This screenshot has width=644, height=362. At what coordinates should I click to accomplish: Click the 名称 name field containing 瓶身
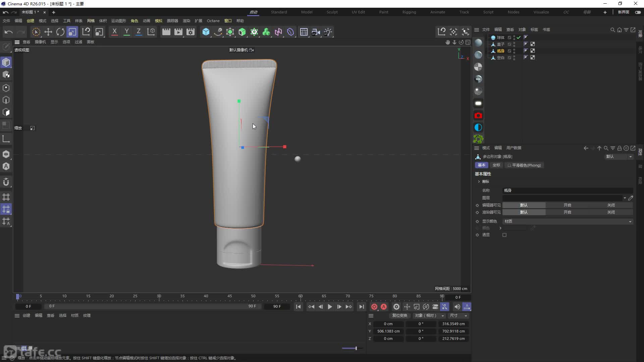click(x=568, y=190)
